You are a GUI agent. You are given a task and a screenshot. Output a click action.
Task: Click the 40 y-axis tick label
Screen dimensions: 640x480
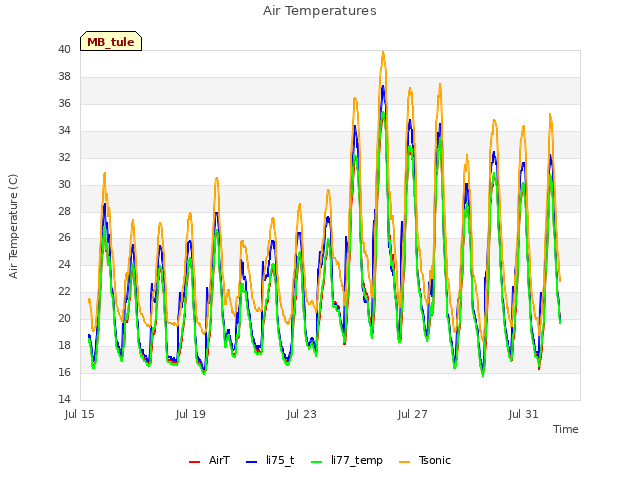[x=64, y=50]
